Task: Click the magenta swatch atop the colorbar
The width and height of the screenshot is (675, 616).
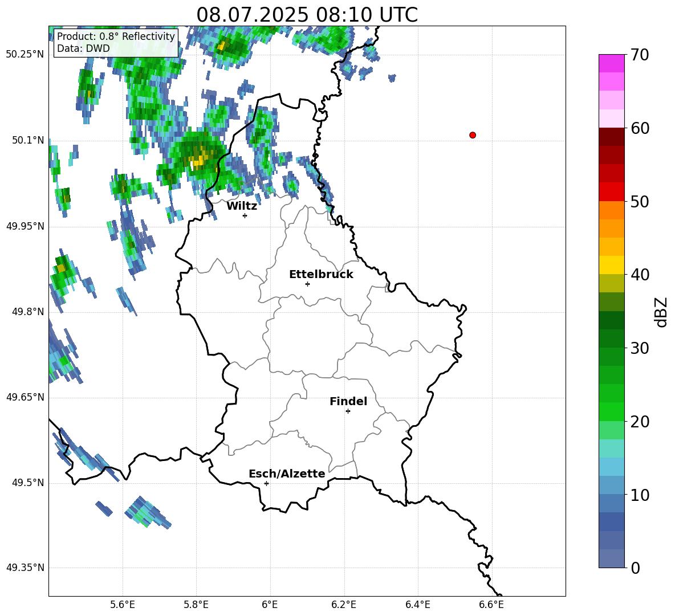Action: pyautogui.click(x=611, y=64)
